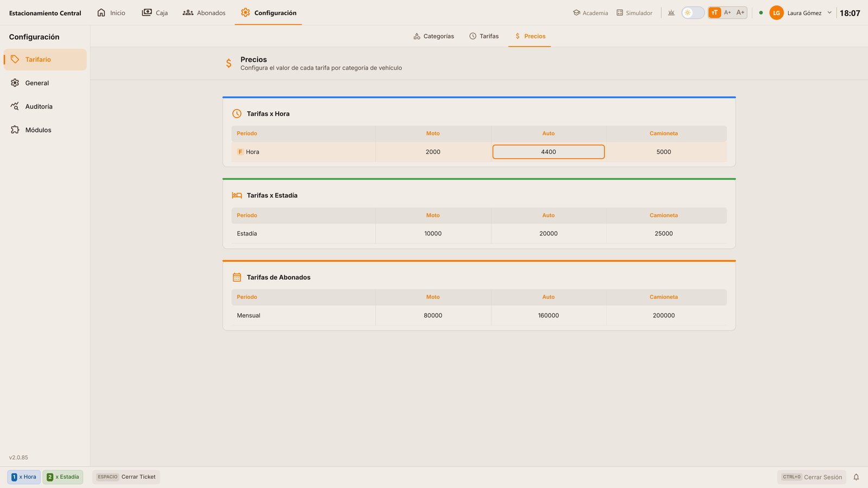This screenshot has width=868, height=488.
Task: Click Auto Estadía price 20000
Action: click(548, 234)
